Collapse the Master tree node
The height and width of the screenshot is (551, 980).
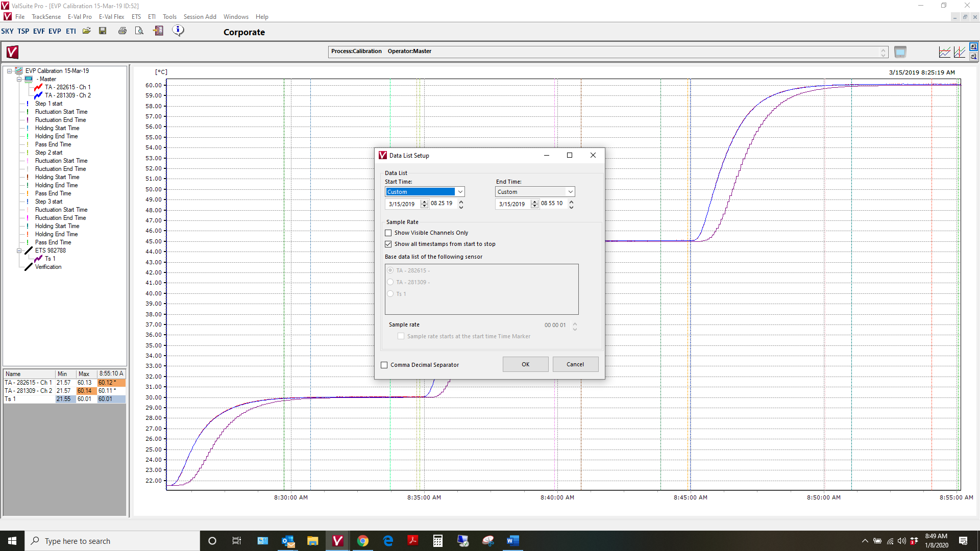click(19, 79)
